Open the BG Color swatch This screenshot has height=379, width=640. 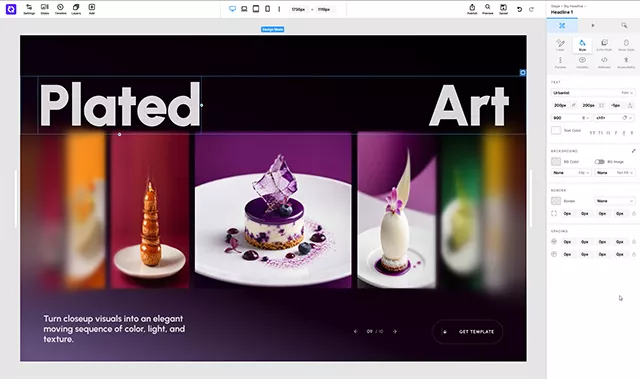click(x=556, y=162)
